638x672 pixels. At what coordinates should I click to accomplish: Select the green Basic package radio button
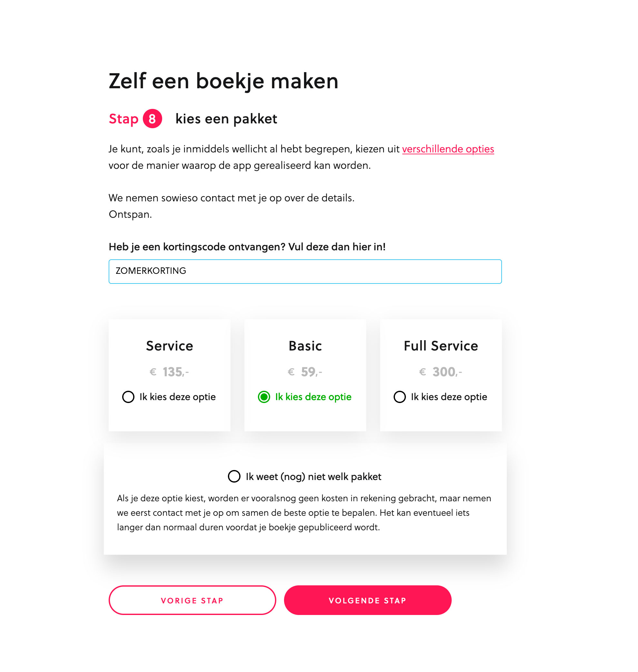(x=264, y=397)
